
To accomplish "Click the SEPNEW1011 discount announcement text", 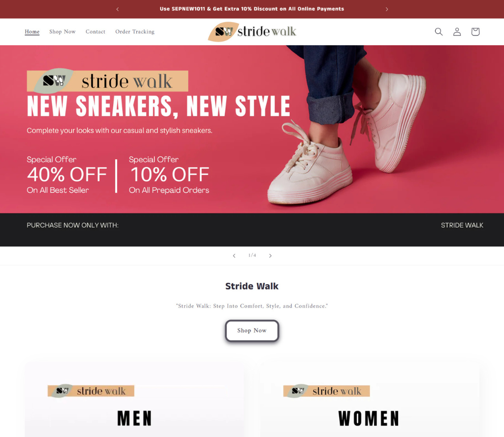I will pos(252,9).
